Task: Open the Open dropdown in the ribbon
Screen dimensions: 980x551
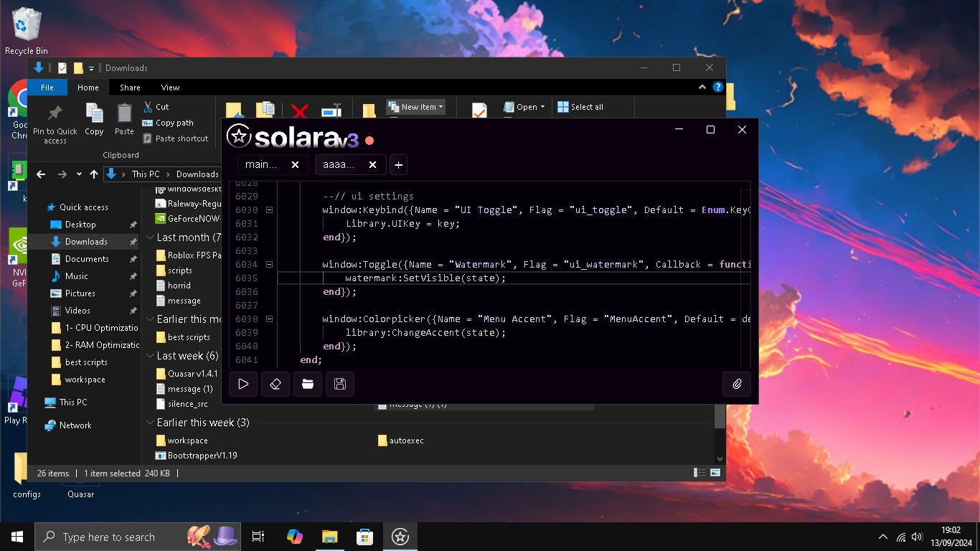Action: [x=524, y=107]
